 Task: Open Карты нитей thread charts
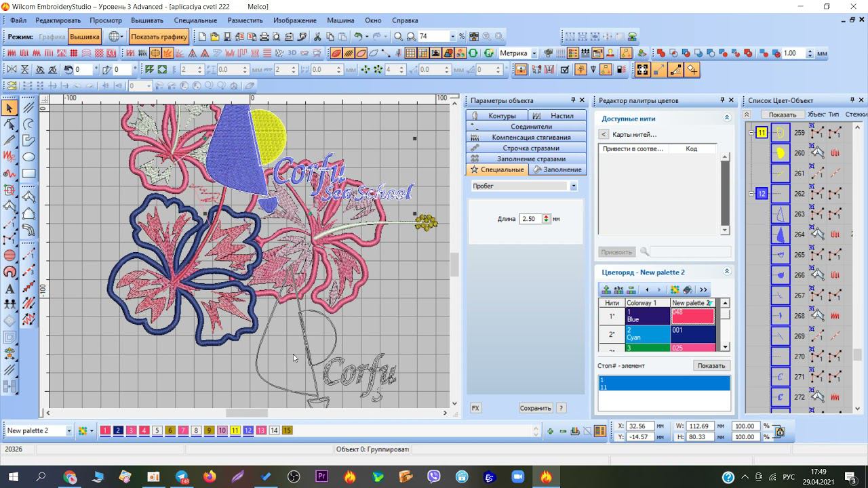(x=634, y=134)
